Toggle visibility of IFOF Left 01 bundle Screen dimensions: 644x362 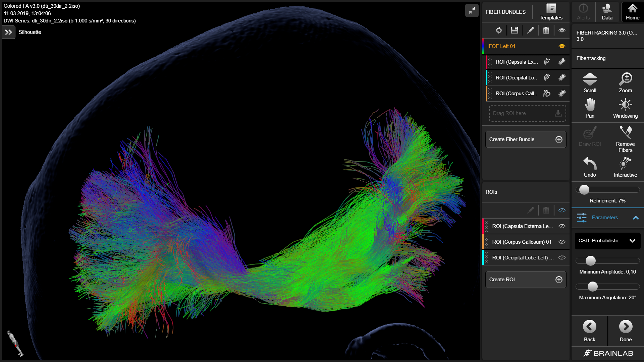tap(562, 46)
